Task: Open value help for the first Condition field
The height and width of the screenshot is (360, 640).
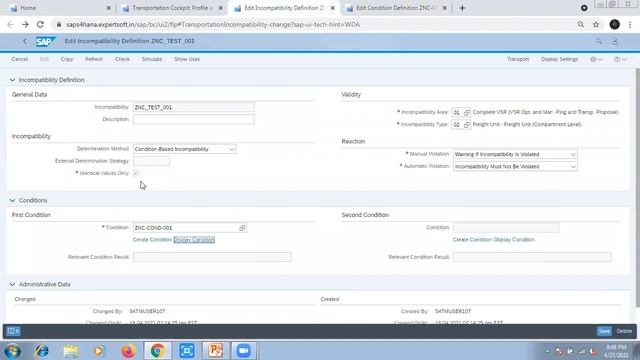Action: point(242,228)
